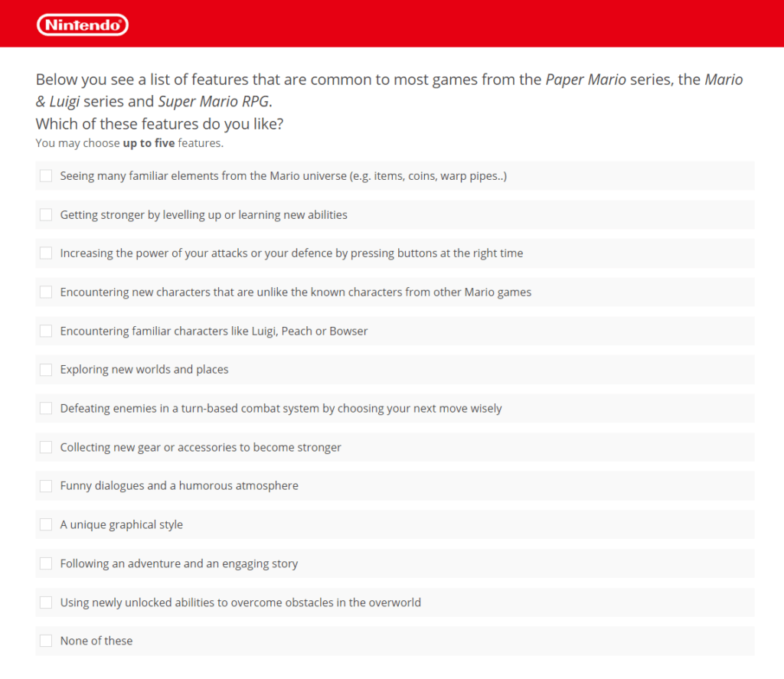Check "Collecting new gear or accessories to become stronger"
The image size is (784, 679).
click(45, 447)
